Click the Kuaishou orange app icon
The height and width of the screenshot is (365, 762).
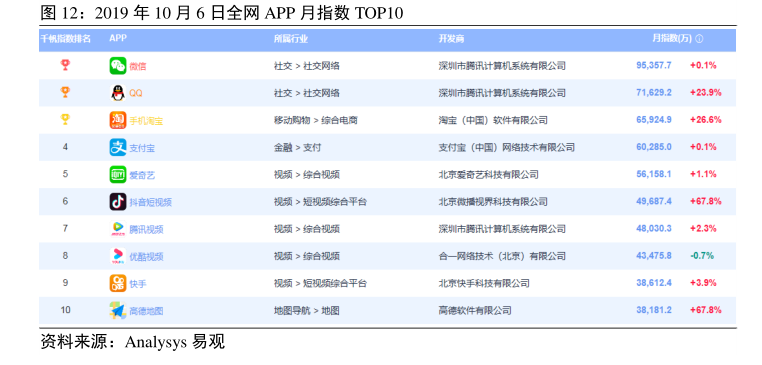[x=118, y=283]
